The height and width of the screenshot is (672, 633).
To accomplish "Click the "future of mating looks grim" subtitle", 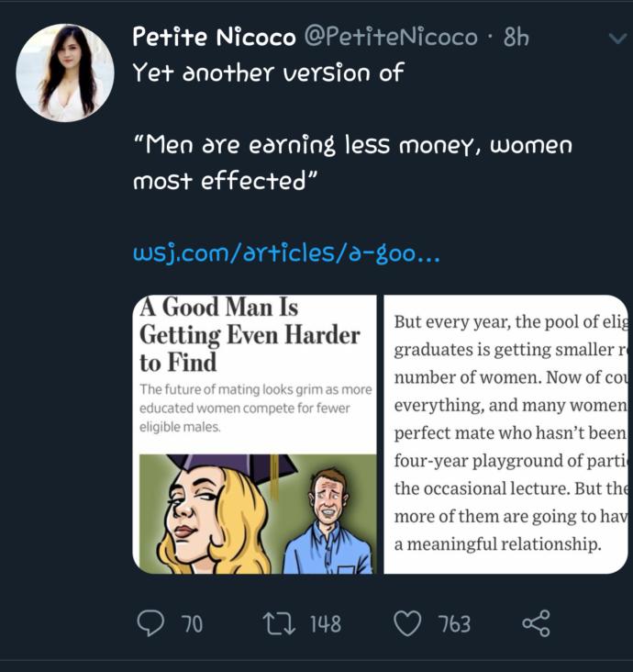I will pyautogui.click(x=256, y=408).
